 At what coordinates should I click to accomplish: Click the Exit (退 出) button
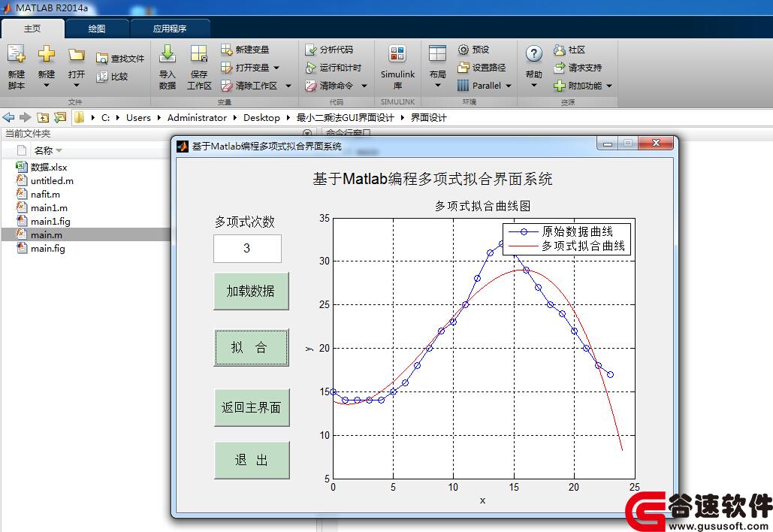point(252,460)
